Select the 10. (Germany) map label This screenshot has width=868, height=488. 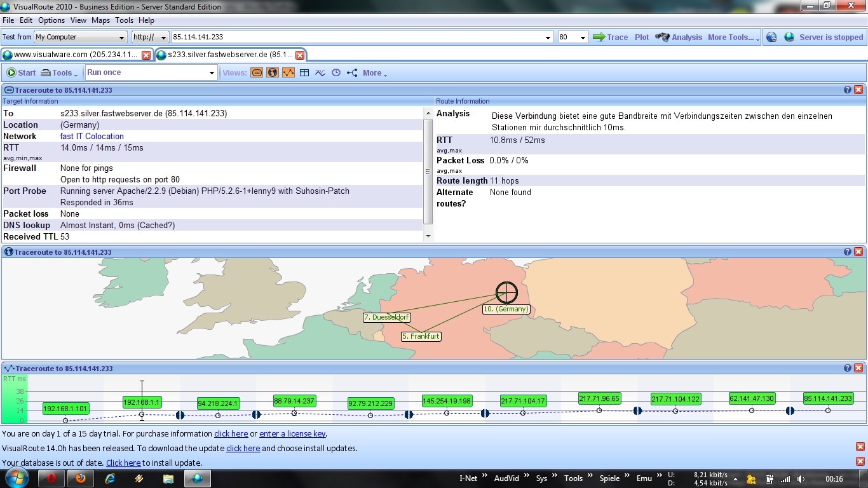506,309
